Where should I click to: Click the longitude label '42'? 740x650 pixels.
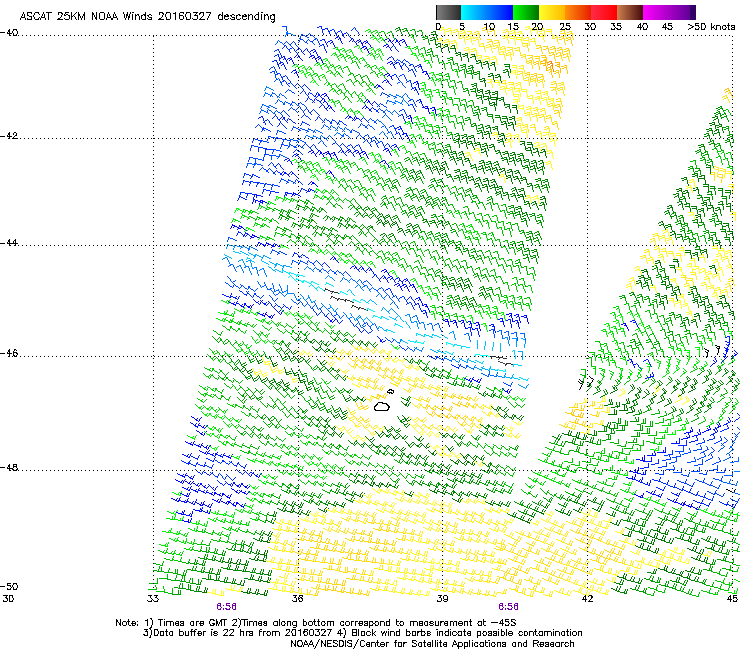point(587,599)
